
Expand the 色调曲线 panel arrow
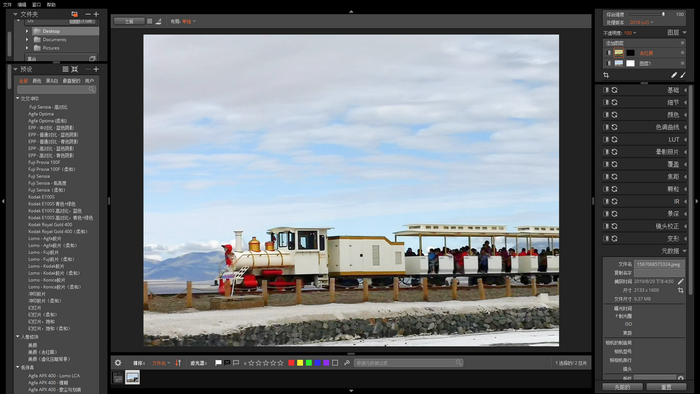tap(685, 127)
